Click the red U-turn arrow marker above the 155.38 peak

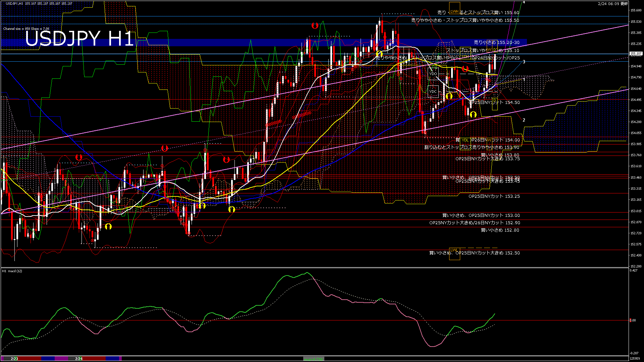tap(314, 25)
